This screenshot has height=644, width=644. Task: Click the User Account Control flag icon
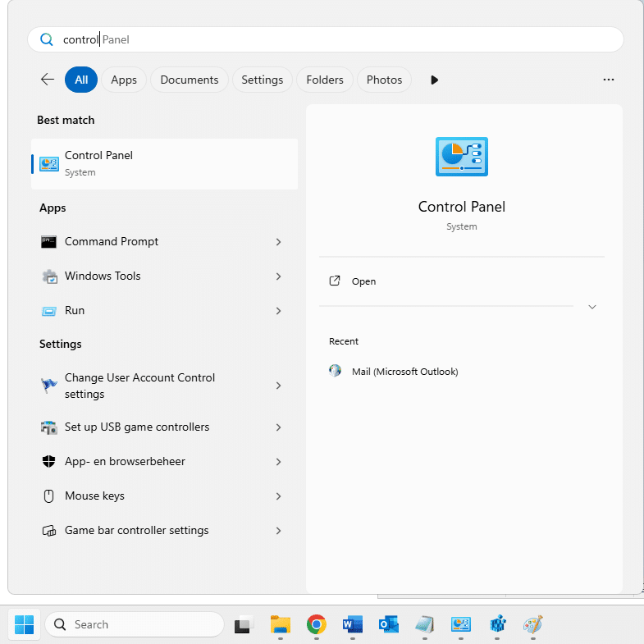point(49,386)
